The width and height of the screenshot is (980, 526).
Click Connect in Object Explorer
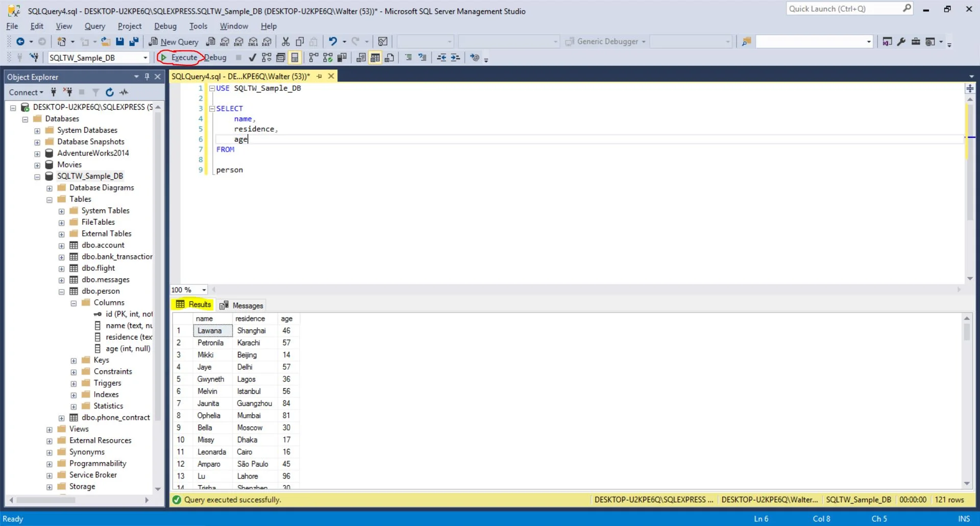[26, 92]
